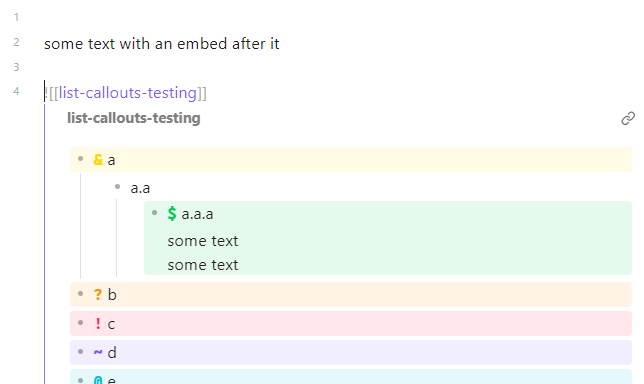644x384 pixels.
Task: Select the lavender callout list item d
Action: [351, 352]
